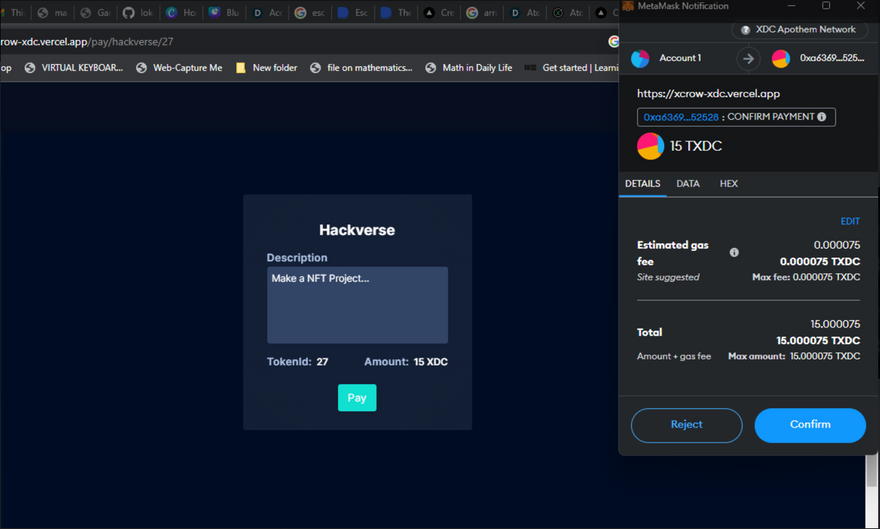
Task: Click the browser address bar URL
Action: point(90,41)
